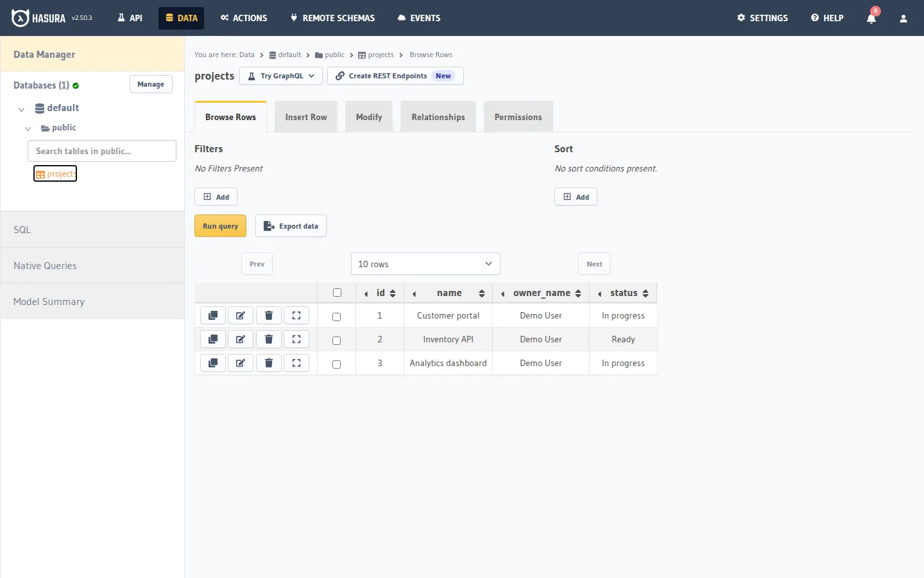Collapse the owner_name column with its left arrow
The width and height of the screenshot is (924, 578).
pyautogui.click(x=502, y=293)
